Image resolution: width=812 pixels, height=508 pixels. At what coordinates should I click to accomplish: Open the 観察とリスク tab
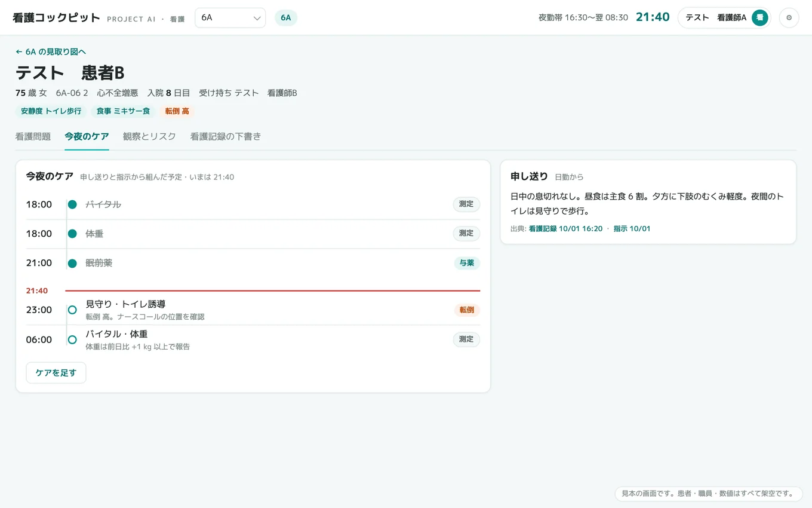[149, 136]
